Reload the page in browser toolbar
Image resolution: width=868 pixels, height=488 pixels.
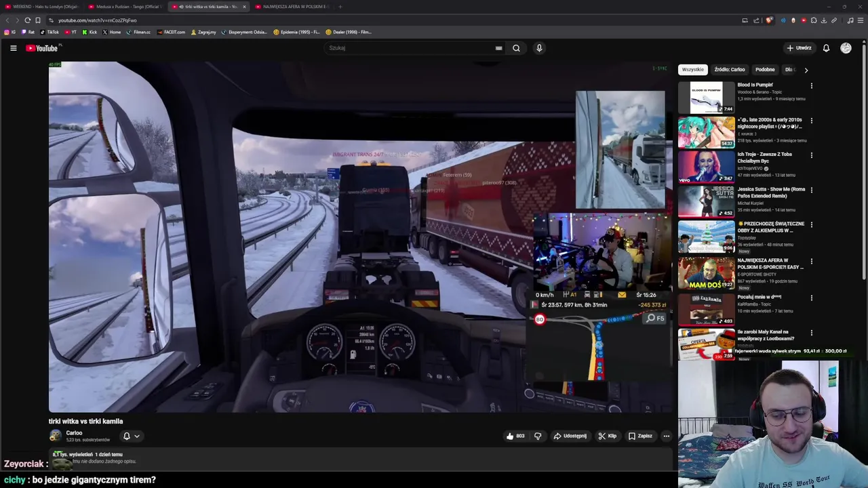pyautogui.click(x=28, y=20)
